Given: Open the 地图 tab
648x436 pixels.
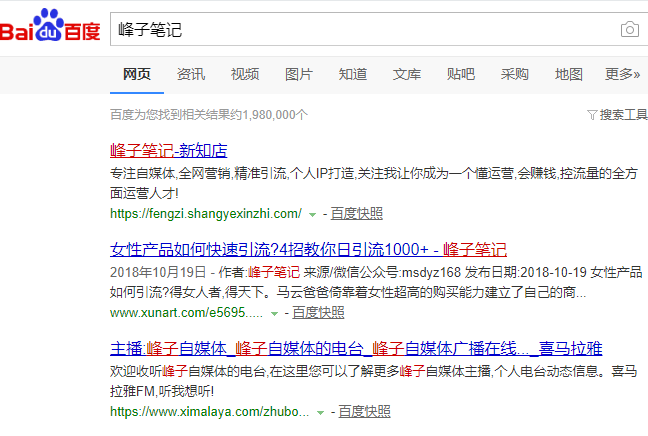Looking at the screenshot, I should (x=569, y=74).
